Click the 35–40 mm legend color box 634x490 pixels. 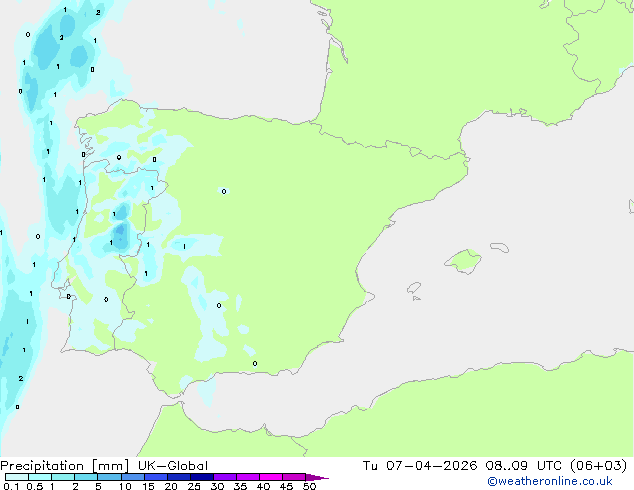tap(247, 477)
